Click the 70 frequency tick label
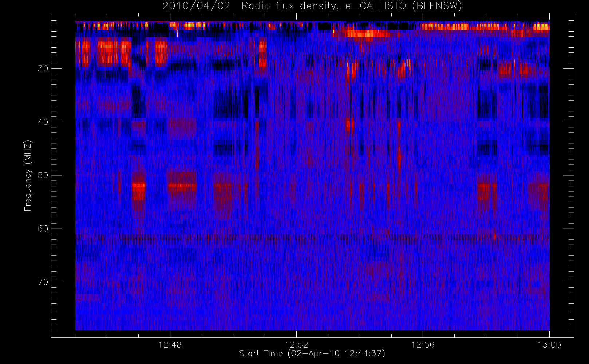The height and width of the screenshot is (364, 589). click(43, 282)
